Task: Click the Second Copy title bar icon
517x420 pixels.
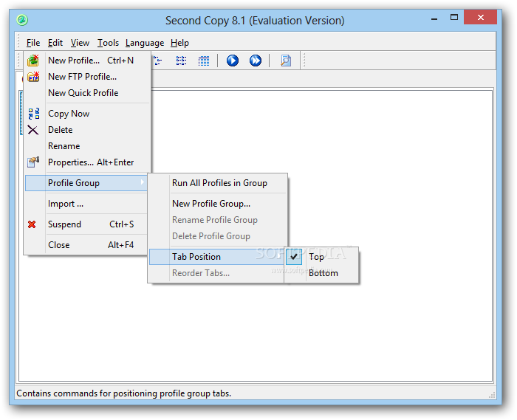Action: pyautogui.click(x=22, y=20)
